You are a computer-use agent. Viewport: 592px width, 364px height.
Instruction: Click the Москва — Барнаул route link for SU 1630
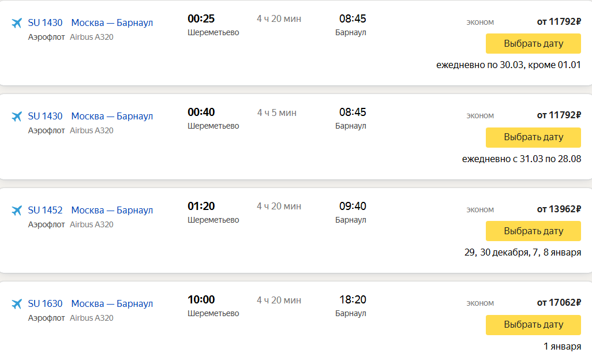[x=112, y=303]
